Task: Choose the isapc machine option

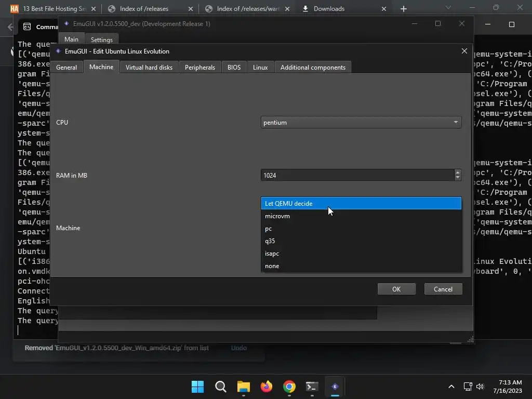Action: point(361,254)
